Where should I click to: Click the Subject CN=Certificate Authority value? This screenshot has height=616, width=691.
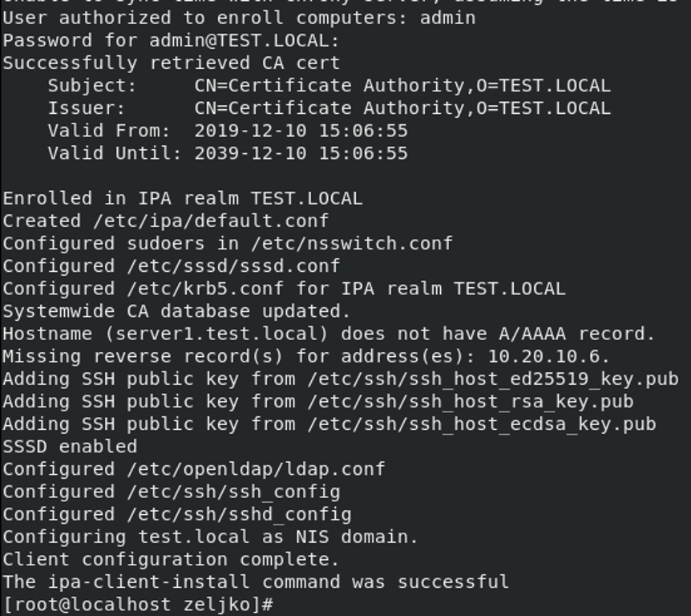(402, 86)
